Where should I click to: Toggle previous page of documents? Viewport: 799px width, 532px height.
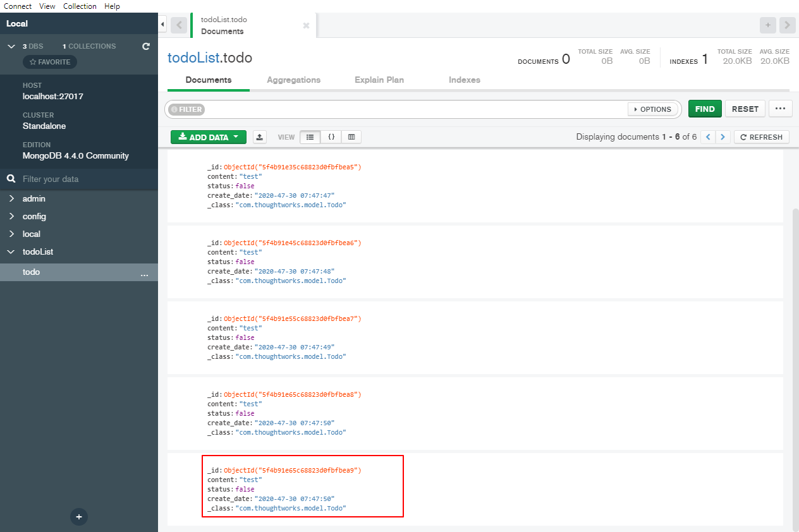click(707, 136)
